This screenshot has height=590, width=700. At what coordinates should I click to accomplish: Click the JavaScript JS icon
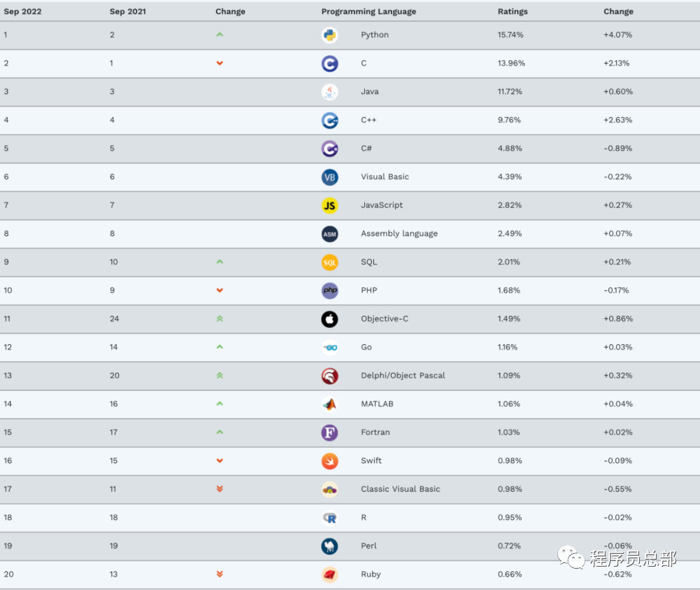tap(330, 206)
